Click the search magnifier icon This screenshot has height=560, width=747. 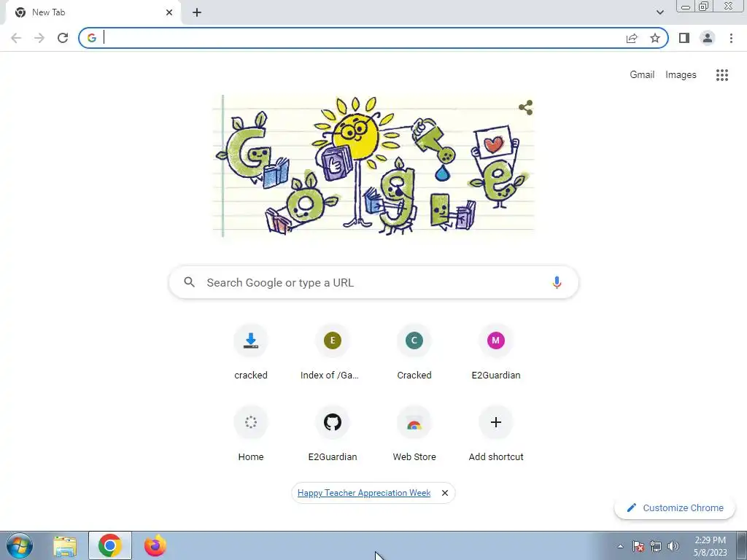tap(189, 282)
